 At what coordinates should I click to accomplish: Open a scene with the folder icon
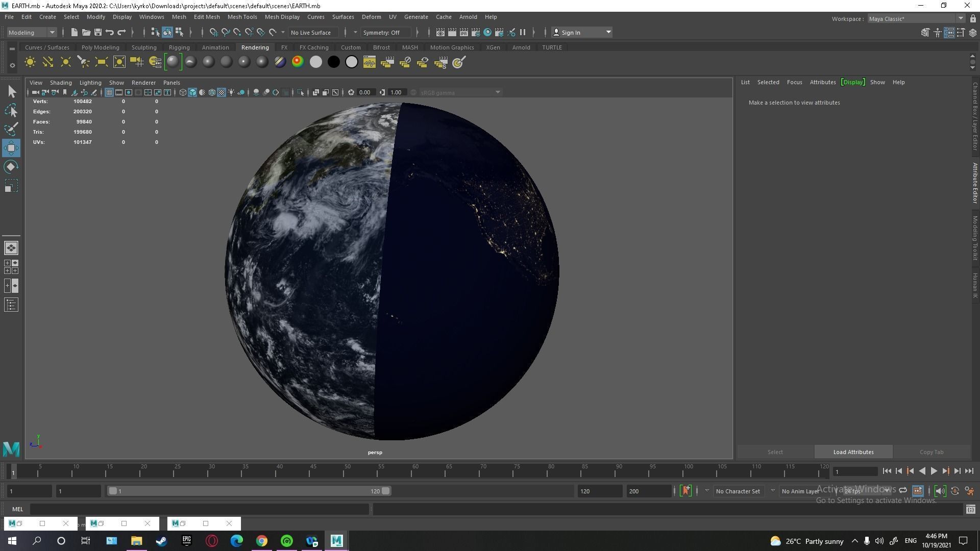pyautogui.click(x=86, y=32)
